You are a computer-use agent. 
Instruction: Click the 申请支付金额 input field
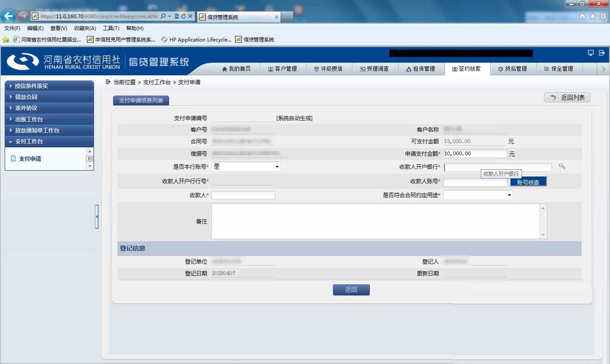click(475, 154)
